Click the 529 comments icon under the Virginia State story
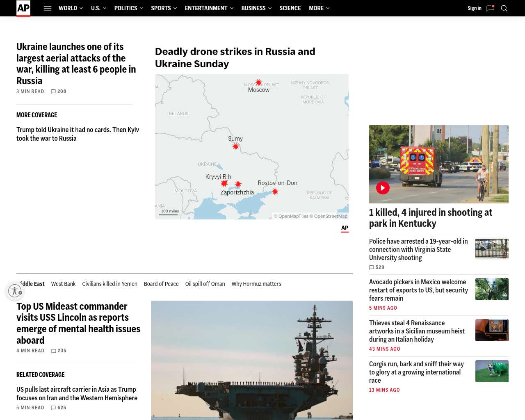The width and height of the screenshot is (525, 420). coord(372,267)
